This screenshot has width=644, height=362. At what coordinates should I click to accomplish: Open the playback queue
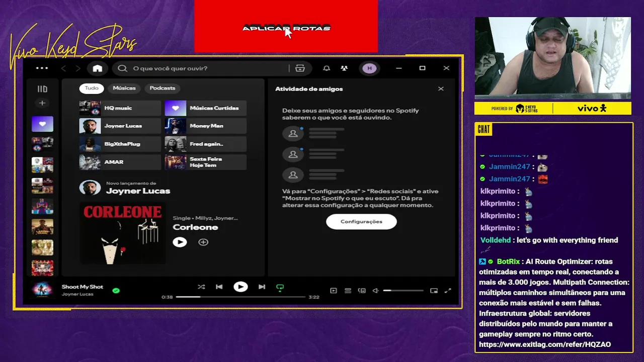tap(348, 291)
